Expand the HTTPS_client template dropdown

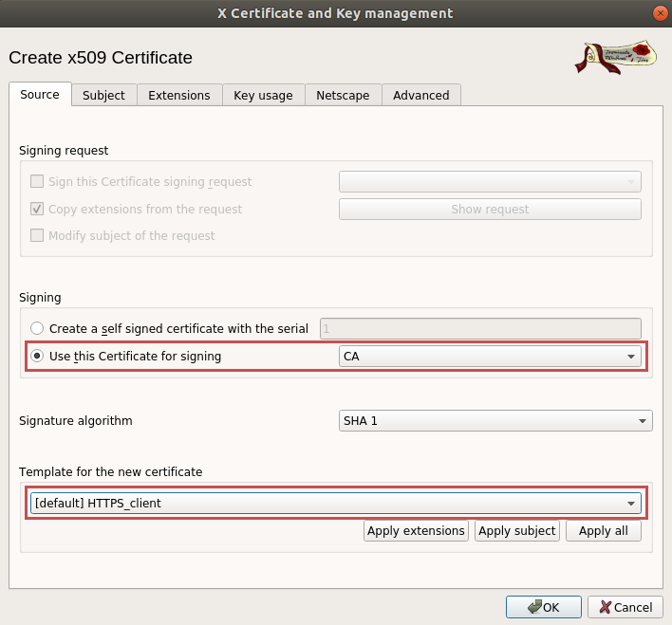(x=335, y=503)
